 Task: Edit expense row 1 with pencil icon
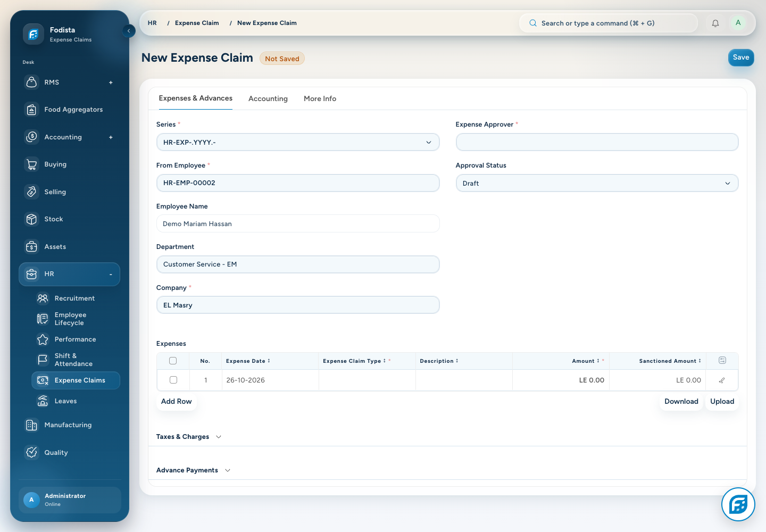tap(722, 380)
